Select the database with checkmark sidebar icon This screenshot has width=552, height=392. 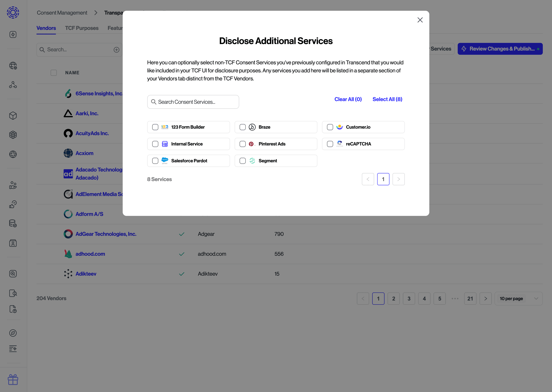click(13, 223)
